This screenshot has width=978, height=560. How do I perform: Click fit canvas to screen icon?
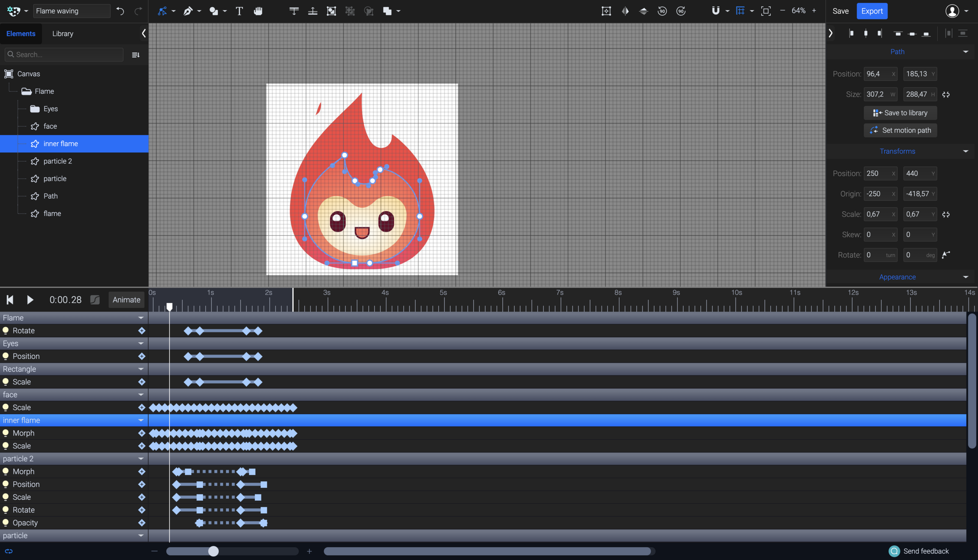(766, 11)
